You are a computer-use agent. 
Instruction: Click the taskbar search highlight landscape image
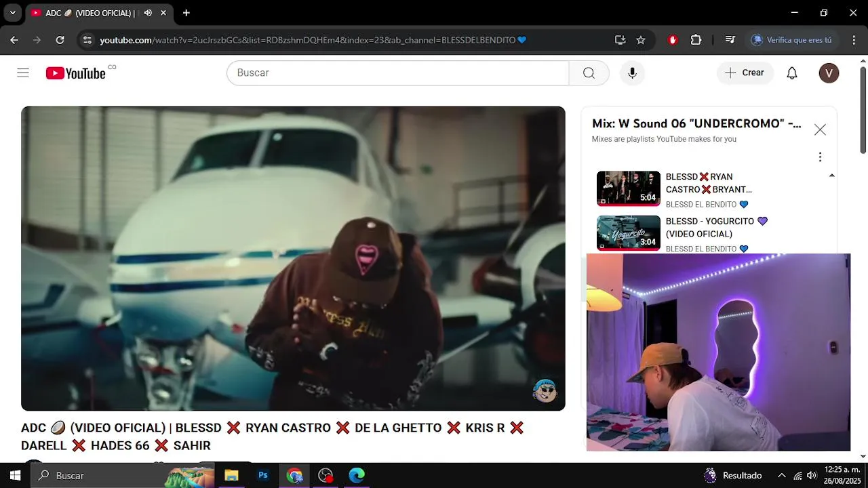click(x=190, y=476)
